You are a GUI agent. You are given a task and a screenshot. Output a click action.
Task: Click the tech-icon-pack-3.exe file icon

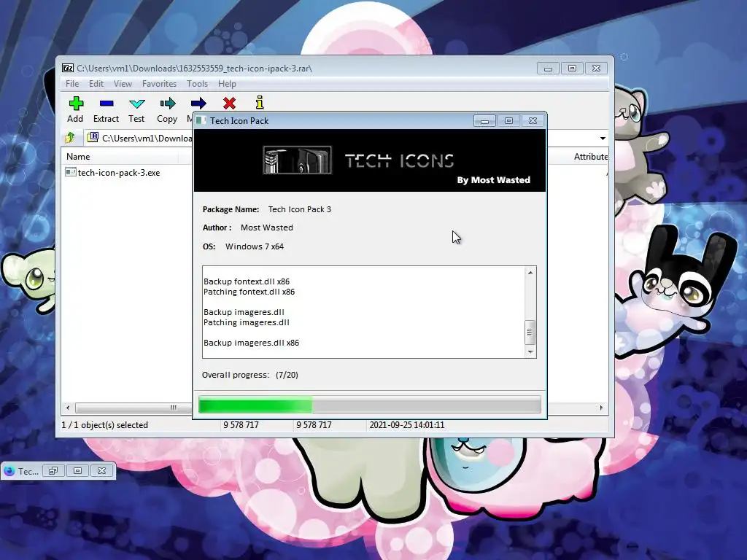71,172
